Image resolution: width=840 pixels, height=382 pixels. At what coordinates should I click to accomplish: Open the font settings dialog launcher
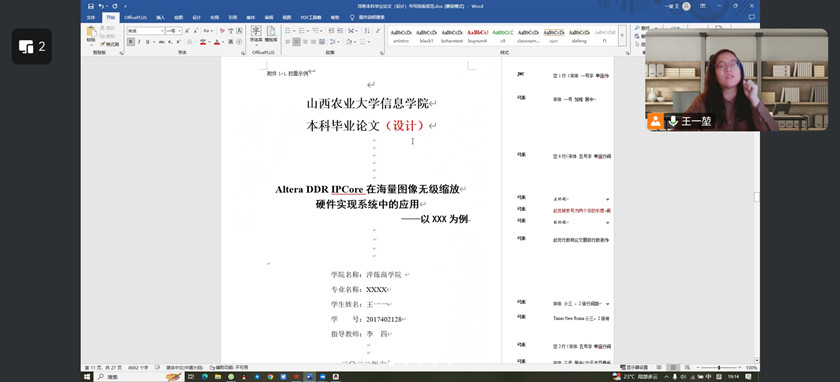pyautogui.click(x=243, y=53)
